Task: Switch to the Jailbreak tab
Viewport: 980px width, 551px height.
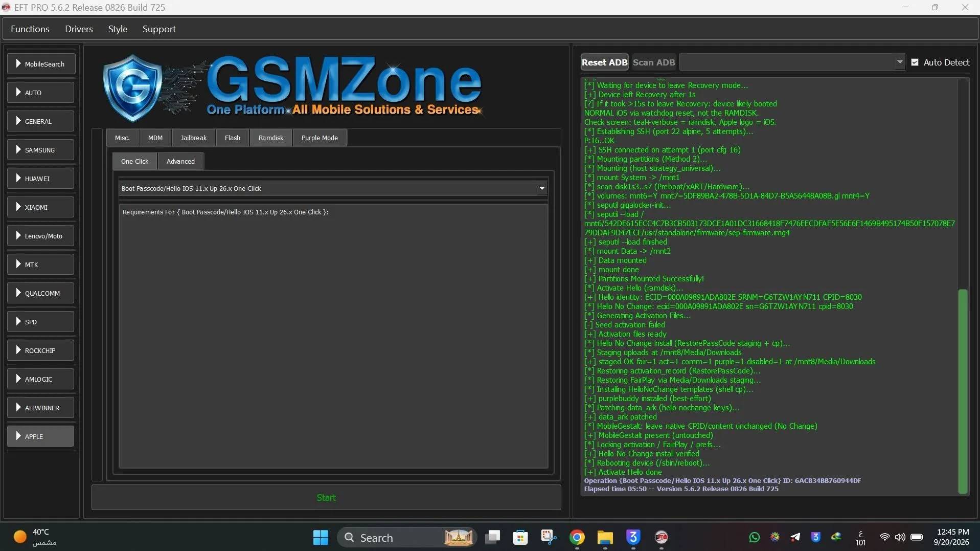Action: [194, 138]
